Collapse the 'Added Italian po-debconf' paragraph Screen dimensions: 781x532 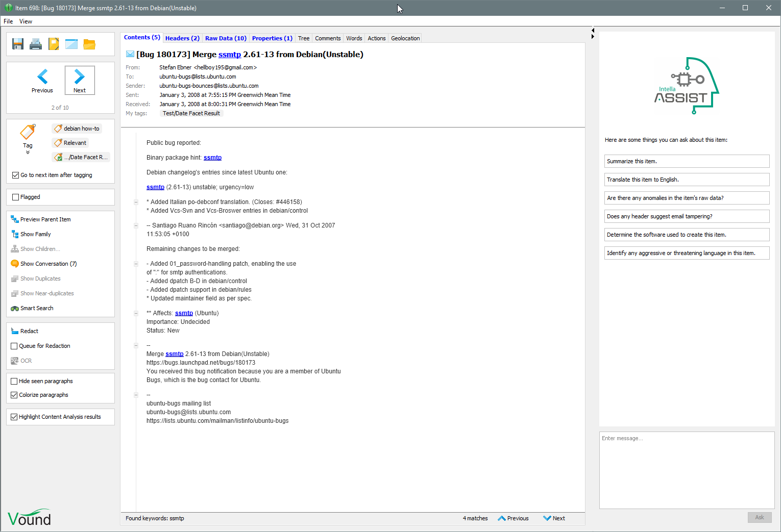[x=136, y=202]
